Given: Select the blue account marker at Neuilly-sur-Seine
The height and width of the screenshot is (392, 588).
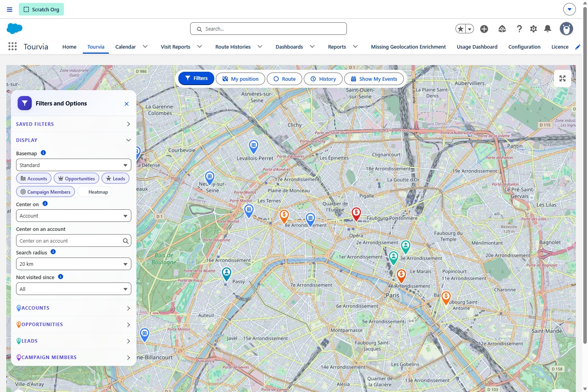Looking at the screenshot, I should tap(210, 178).
